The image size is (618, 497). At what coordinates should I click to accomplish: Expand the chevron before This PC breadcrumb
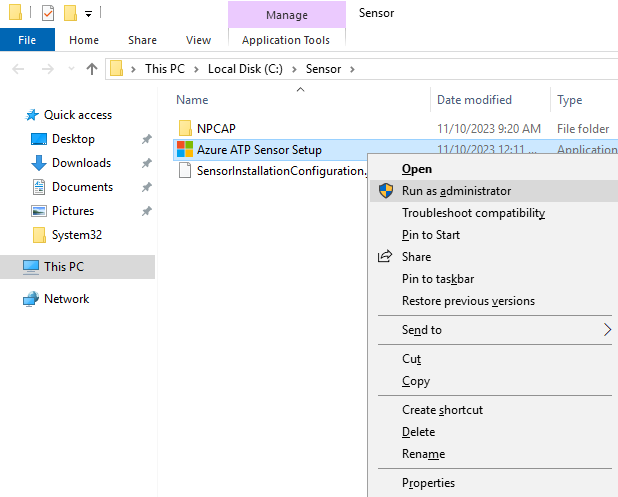[x=133, y=70]
